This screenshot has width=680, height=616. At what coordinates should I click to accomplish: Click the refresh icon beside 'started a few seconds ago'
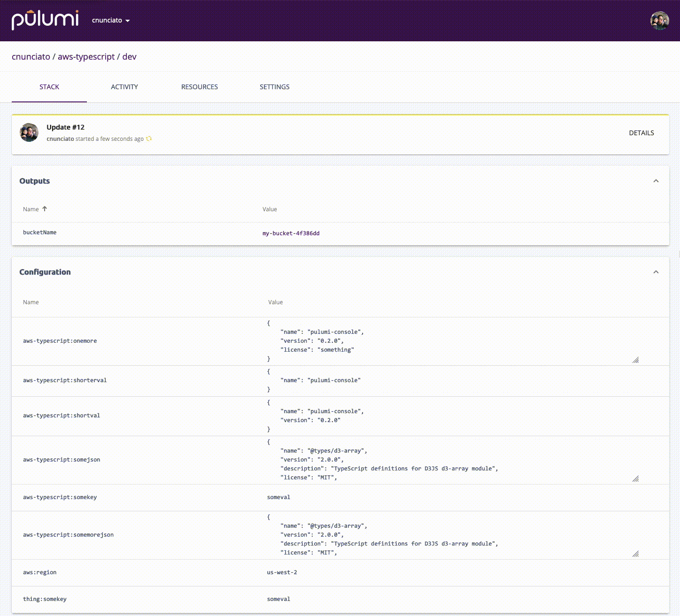click(149, 139)
